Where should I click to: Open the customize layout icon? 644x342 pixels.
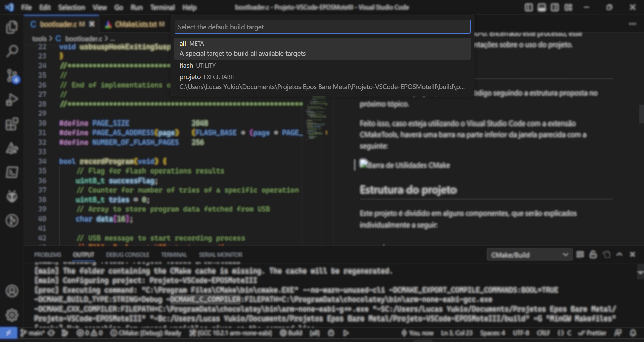(568, 7)
